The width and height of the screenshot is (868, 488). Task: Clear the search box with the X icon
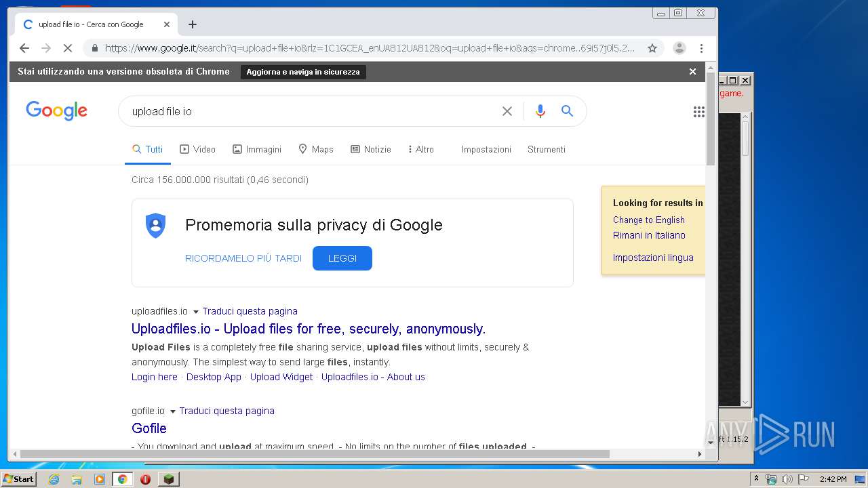coord(507,111)
